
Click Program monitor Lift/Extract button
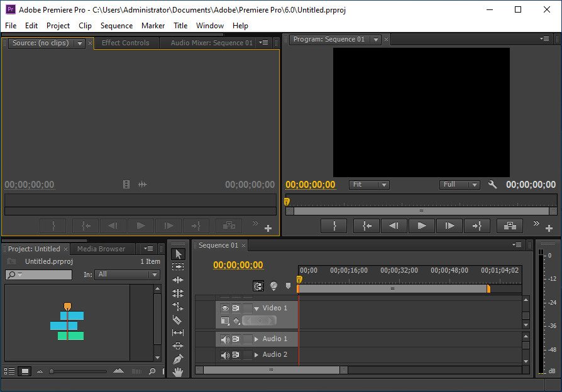click(510, 226)
